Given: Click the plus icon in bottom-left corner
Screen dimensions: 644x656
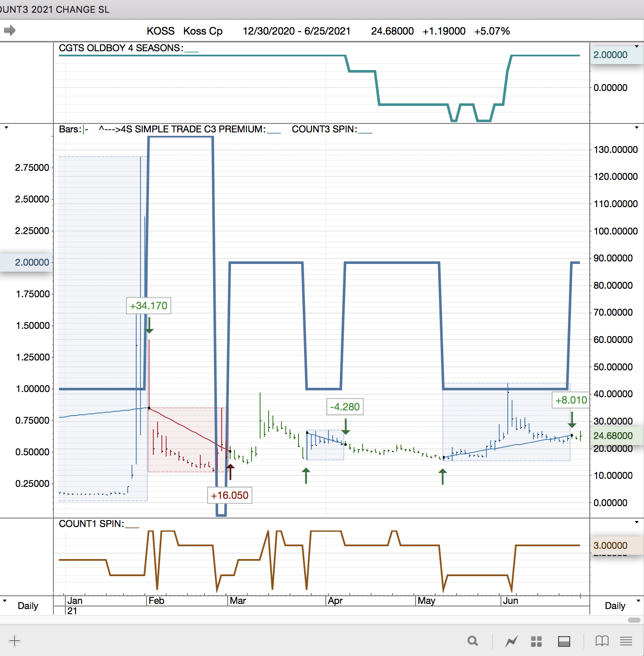Looking at the screenshot, I should (14, 641).
